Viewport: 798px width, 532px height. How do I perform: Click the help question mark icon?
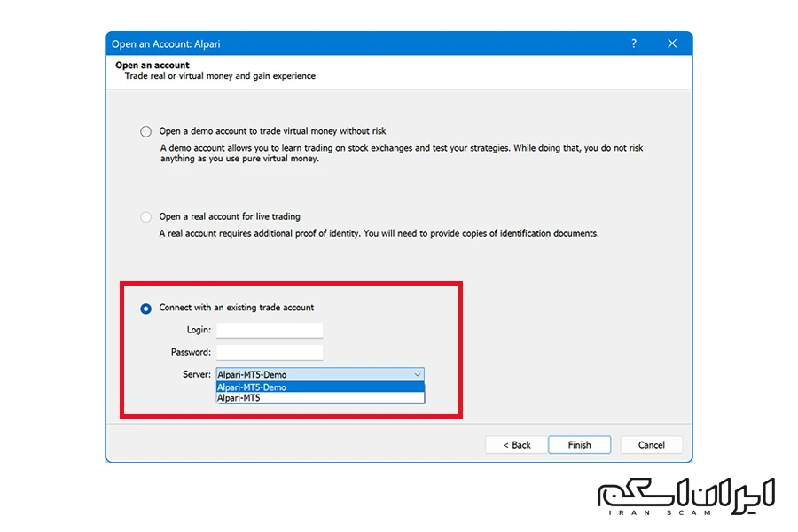(x=634, y=43)
